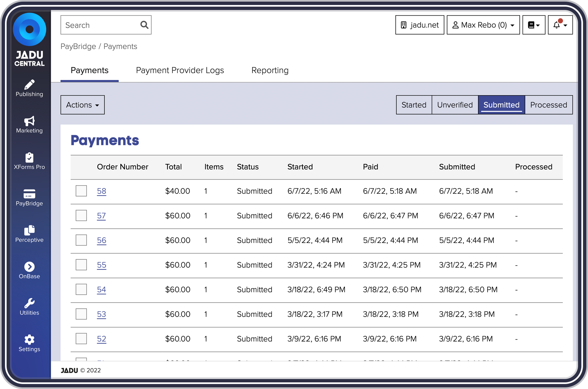Click the jadu.net site button
Screen dimensions: 588x389
point(420,25)
